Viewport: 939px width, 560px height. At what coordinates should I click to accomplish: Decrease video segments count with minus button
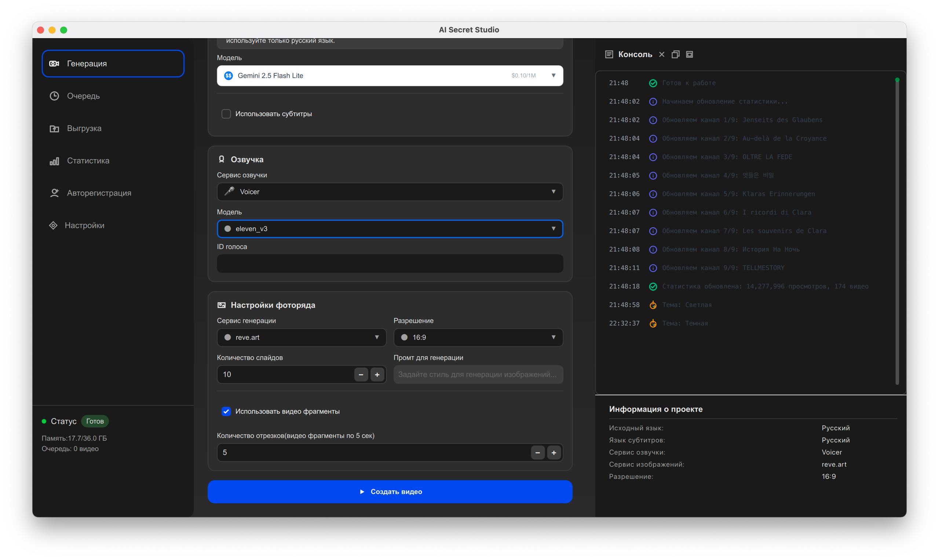point(537,453)
